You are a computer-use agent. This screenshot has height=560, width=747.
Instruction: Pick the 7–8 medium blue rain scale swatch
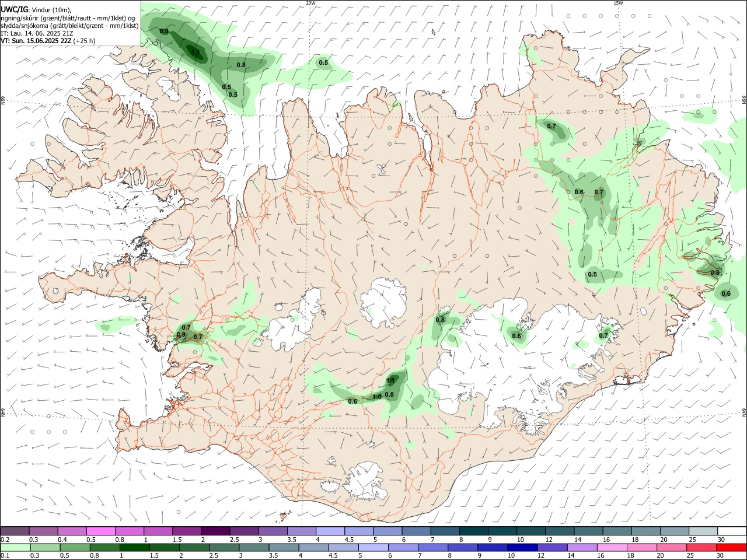pyautogui.click(x=433, y=547)
